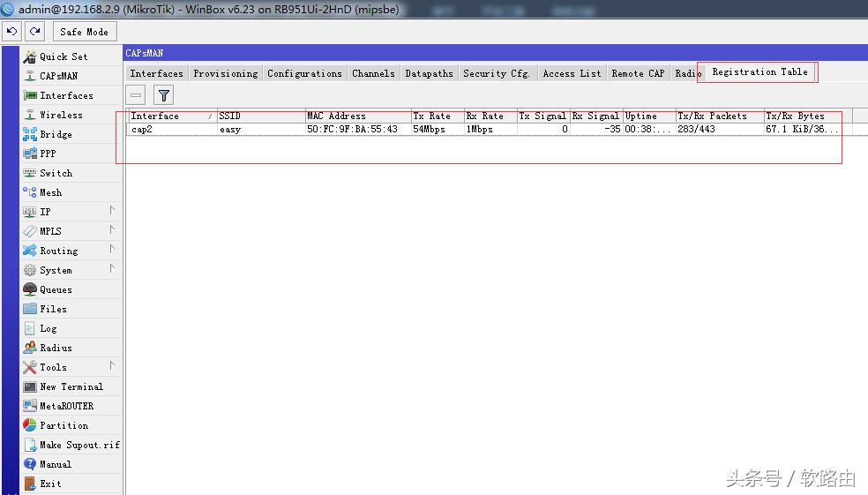Sort by the SSID column header
868x495 pixels.
261,116
